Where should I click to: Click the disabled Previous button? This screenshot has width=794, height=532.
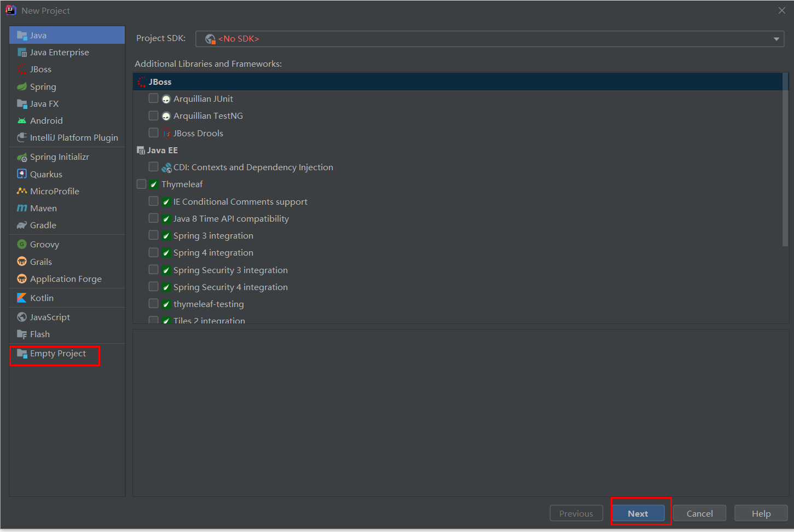pos(576,513)
